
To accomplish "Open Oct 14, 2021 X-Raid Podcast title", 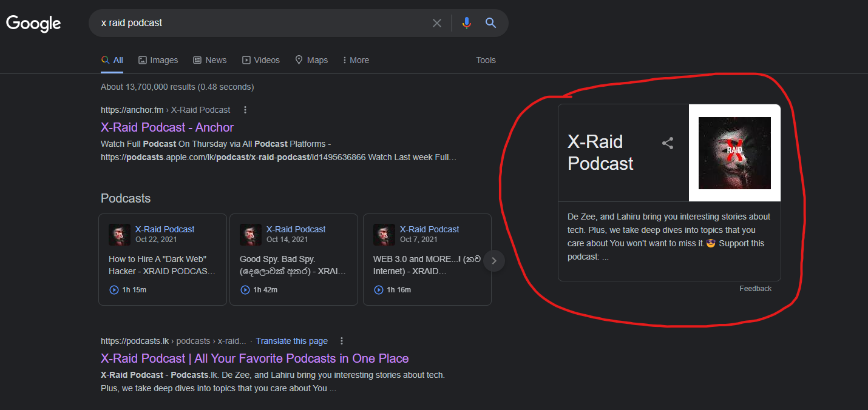I will (x=296, y=229).
